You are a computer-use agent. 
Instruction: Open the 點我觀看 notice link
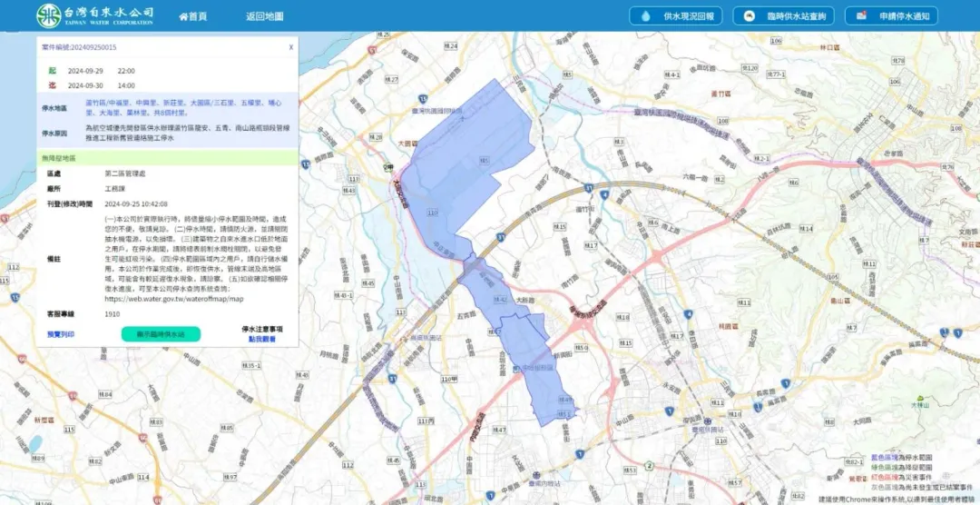coord(262,339)
